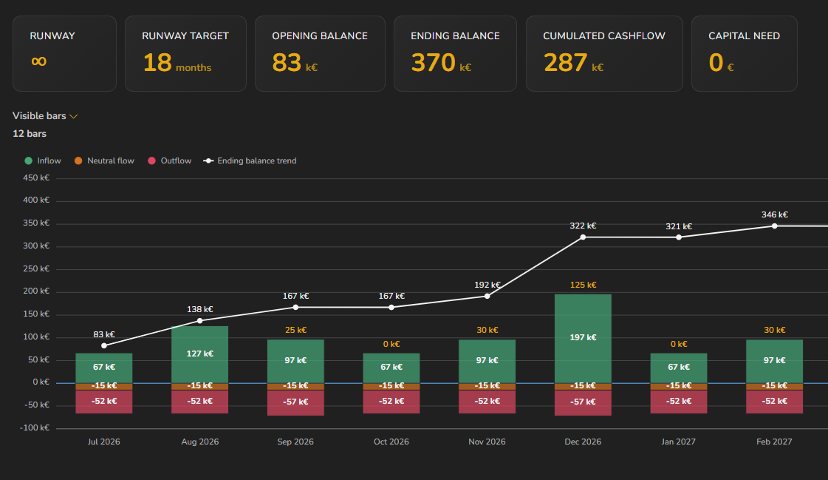Viewport: 828px width, 480px height.
Task: Click the 167 k€ trend point for Oct 2026
Action: click(391, 307)
